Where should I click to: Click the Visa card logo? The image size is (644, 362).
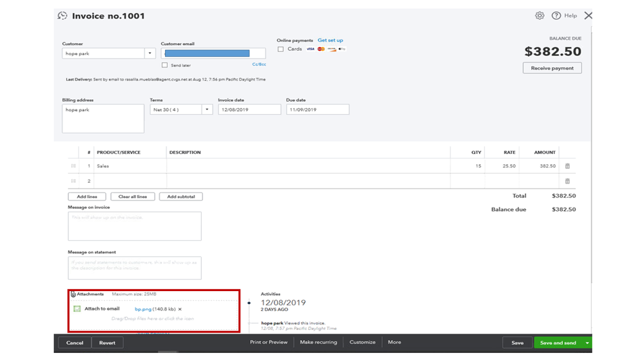311,49
